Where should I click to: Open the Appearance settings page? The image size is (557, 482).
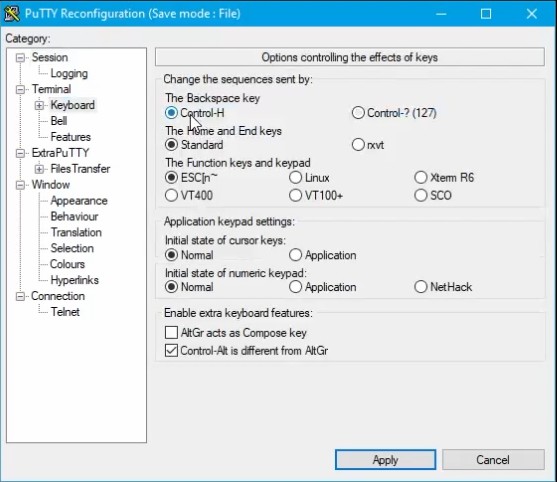pyautogui.click(x=79, y=201)
